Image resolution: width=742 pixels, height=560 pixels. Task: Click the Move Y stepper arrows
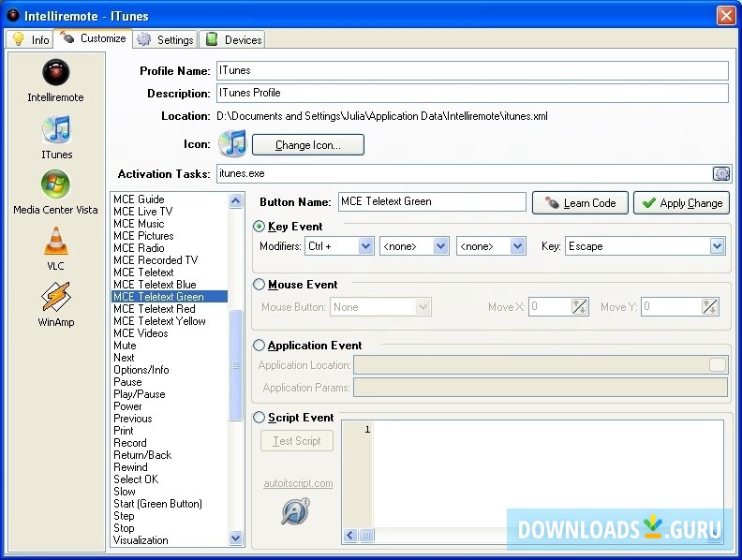point(709,306)
